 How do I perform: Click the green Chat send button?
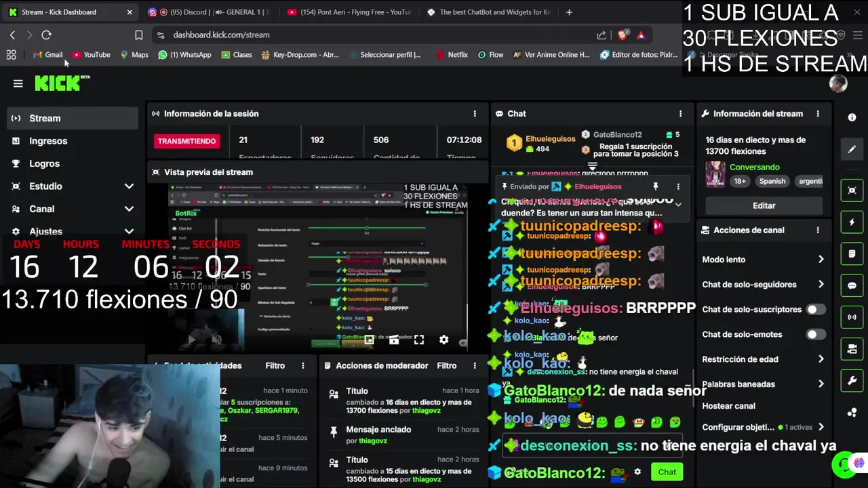click(667, 472)
